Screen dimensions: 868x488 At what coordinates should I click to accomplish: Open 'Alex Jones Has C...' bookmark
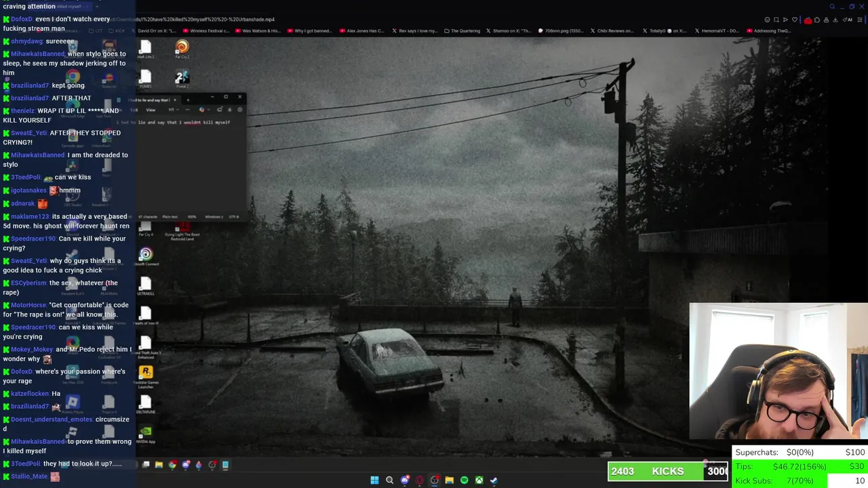(x=361, y=30)
